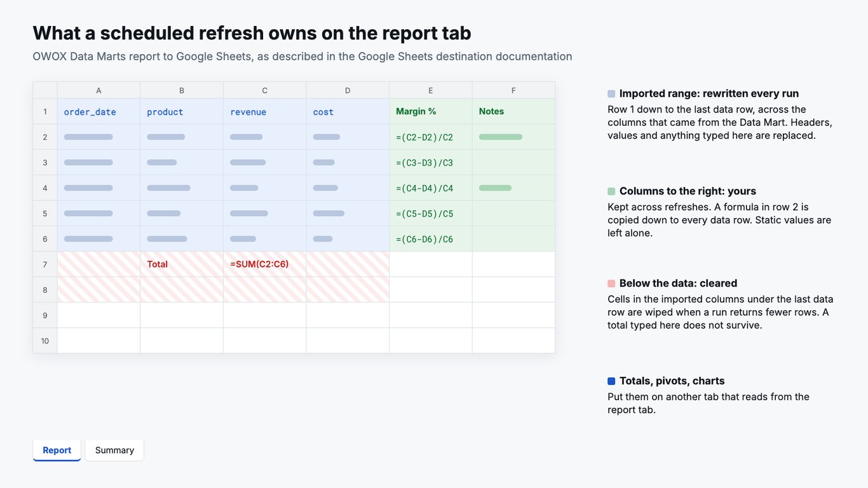The height and width of the screenshot is (488, 868).
Task: Select the product header cell
Action: point(182,111)
